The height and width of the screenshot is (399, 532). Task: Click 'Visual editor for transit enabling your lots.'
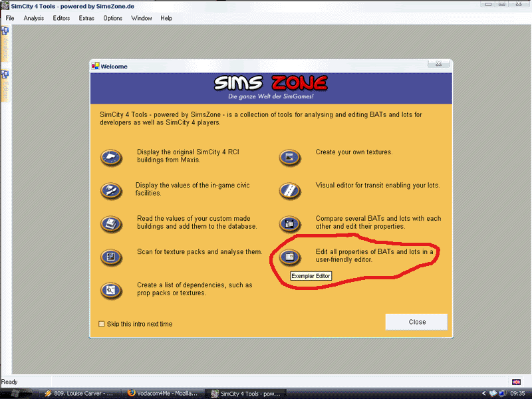[x=378, y=186]
